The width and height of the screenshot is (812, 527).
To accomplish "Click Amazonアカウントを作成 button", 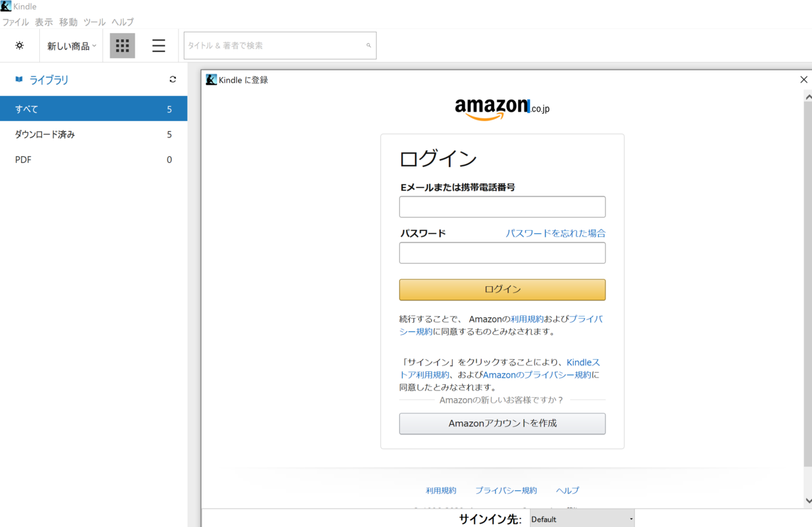I will 502,424.
